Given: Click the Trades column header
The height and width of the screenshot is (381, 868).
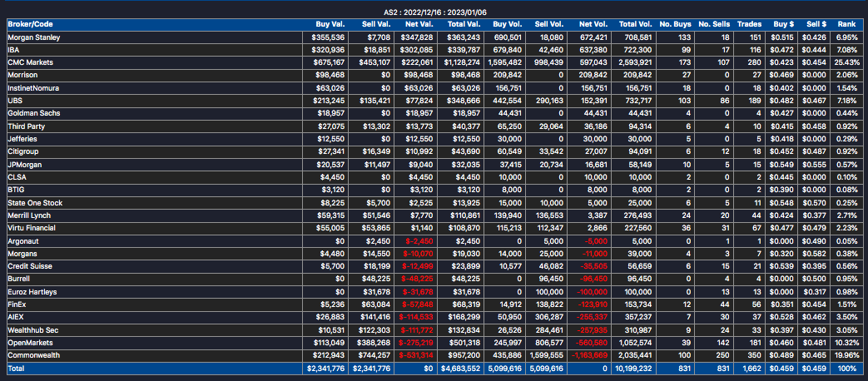Looking at the screenshot, I should pos(750,25).
